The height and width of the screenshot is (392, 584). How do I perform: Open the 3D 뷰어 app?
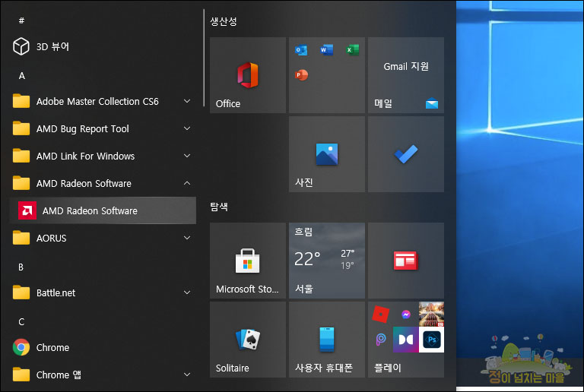103,46
